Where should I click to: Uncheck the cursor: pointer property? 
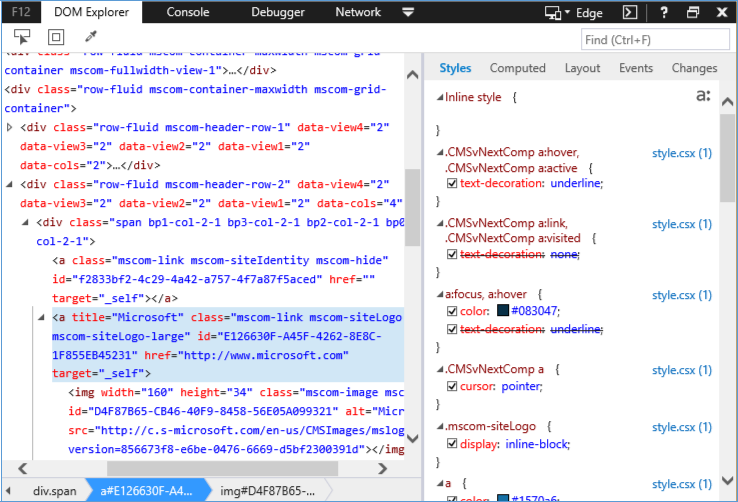point(452,386)
